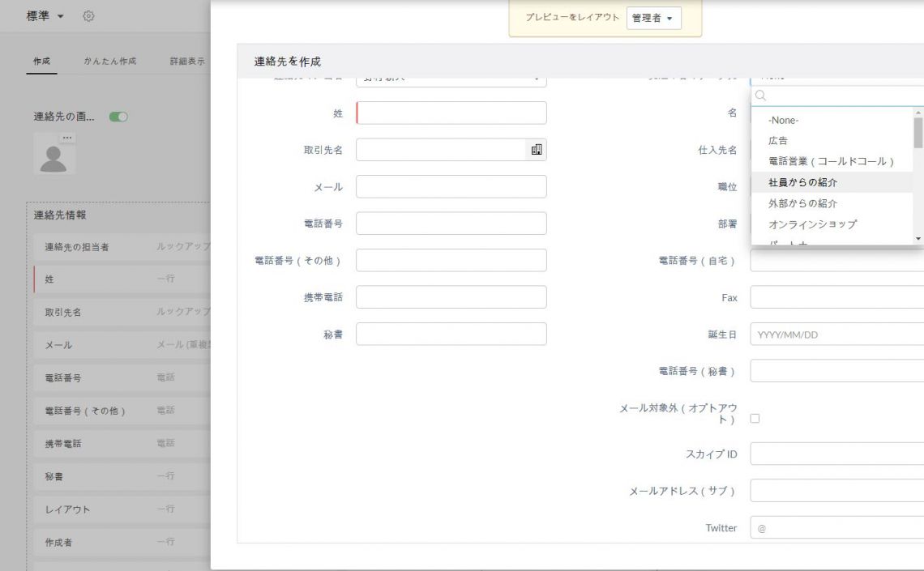
Task: Select the オンラインショップ option
Action: (x=814, y=224)
